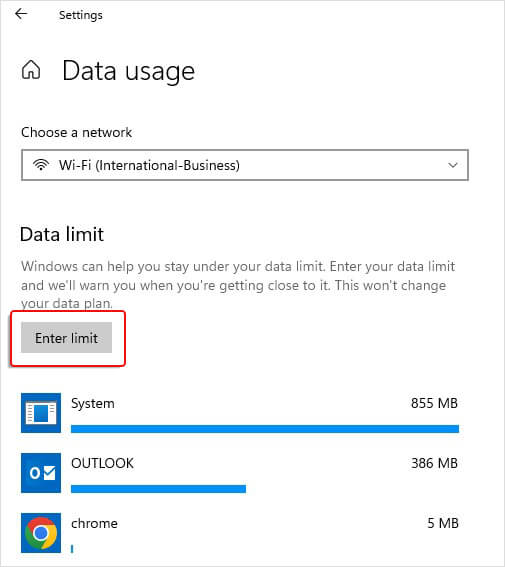Click the chrome usage bar
The image size is (505, 567).
tap(72, 549)
